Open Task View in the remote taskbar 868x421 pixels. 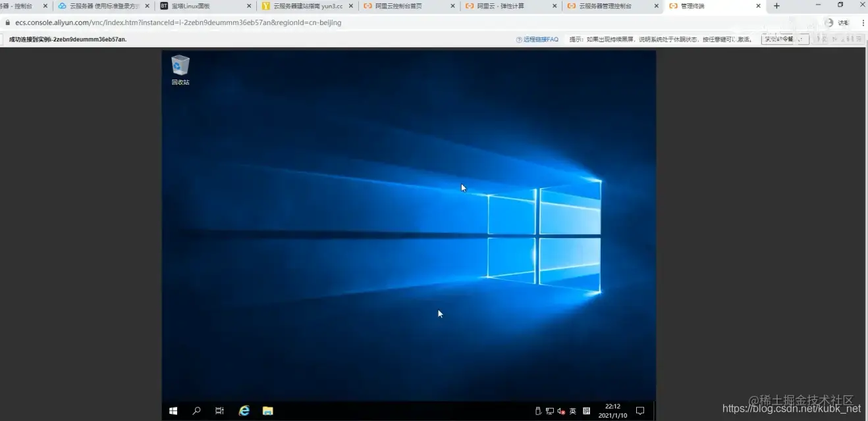[219, 410]
